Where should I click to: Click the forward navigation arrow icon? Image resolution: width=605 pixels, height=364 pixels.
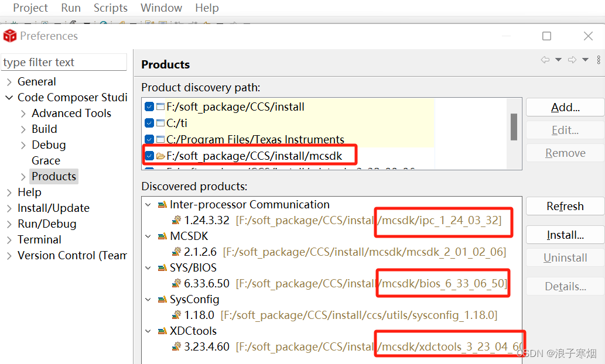[x=572, y=60]
